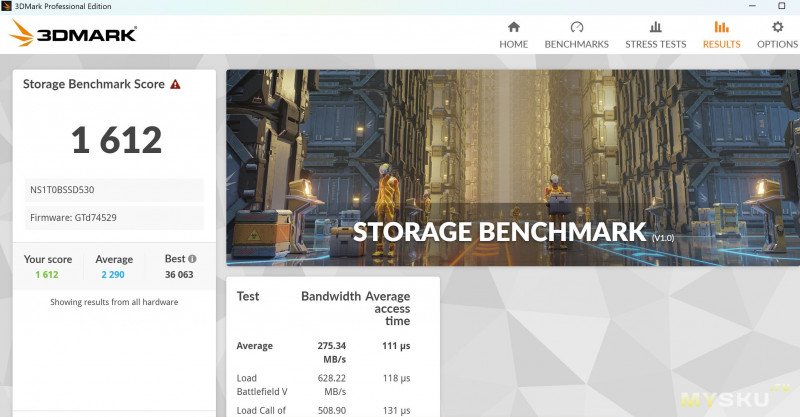The height and width of the screenshot is (417, 800).
Task: Select the NS1T0BSSD530 device name field
Action: [114, 189]
